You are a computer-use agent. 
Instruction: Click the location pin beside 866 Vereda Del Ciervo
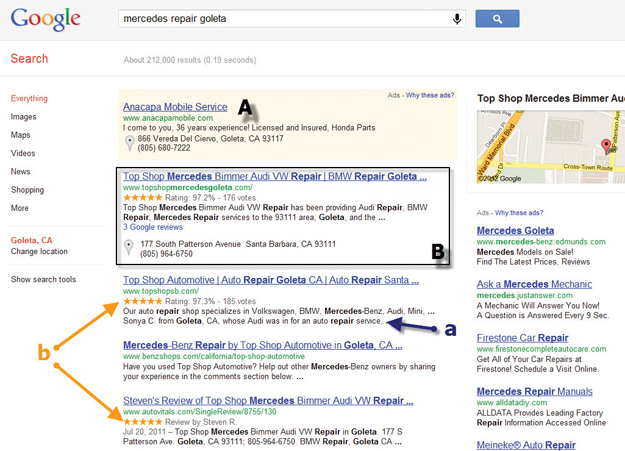coord(130,143)
